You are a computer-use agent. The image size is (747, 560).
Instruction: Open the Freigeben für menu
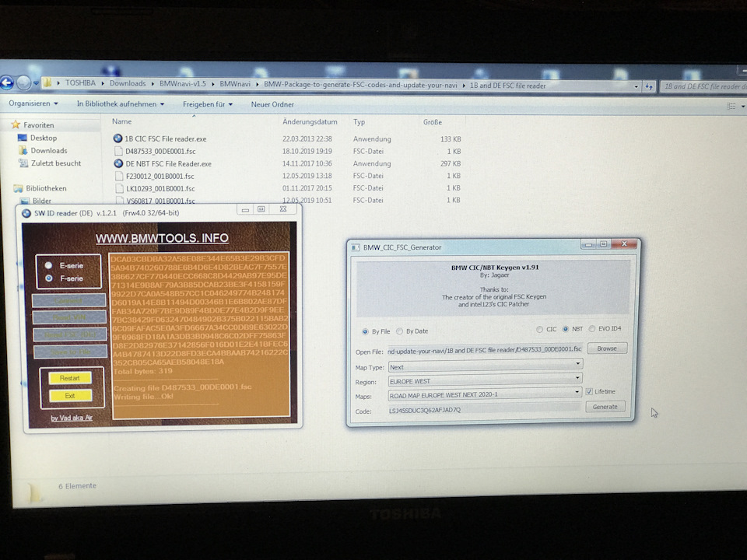pyautogui.click(x=207, y=104)
